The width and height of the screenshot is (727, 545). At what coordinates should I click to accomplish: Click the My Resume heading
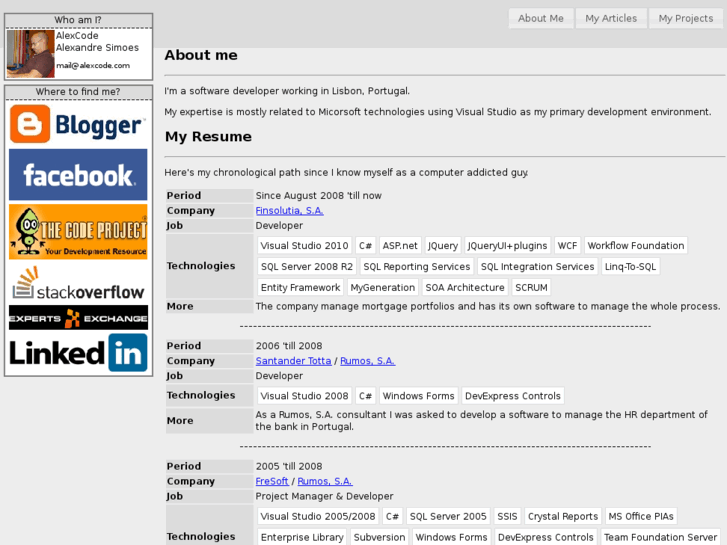click(208, 137)
